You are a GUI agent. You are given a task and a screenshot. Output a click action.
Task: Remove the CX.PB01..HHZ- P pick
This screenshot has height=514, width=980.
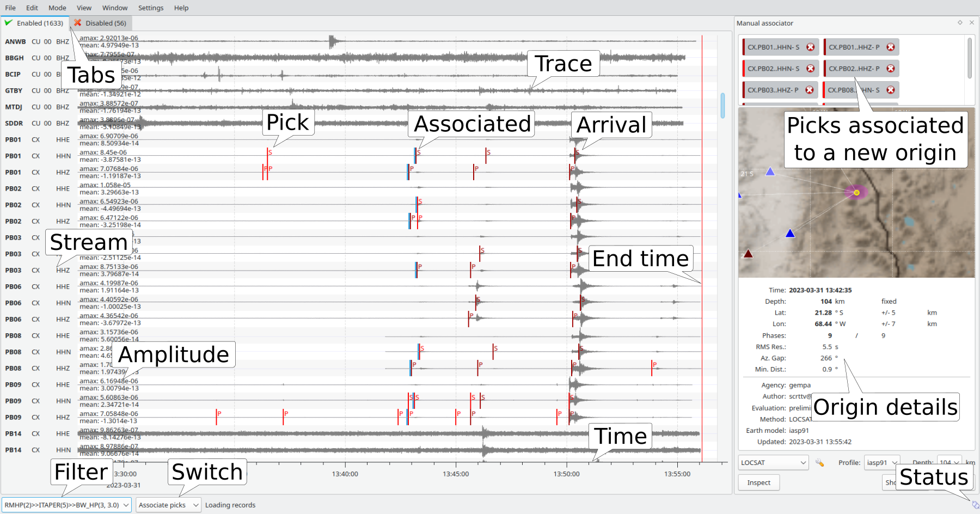[891, 47]
